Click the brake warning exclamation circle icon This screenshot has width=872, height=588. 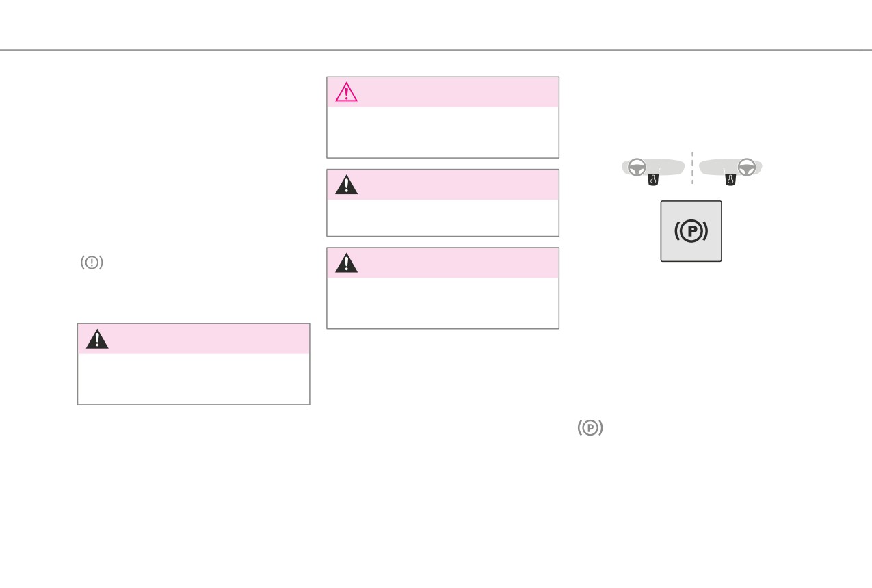pos(92,263)
